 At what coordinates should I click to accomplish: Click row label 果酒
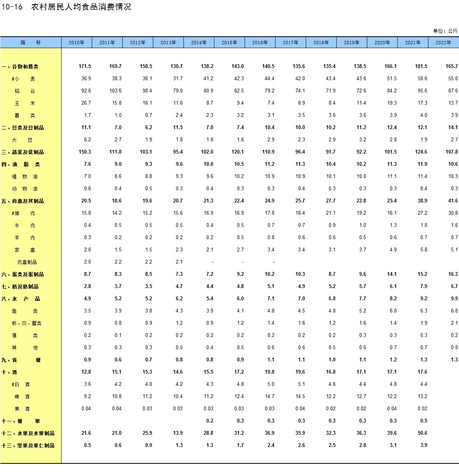pyautogui.click(x=22, y=409)
